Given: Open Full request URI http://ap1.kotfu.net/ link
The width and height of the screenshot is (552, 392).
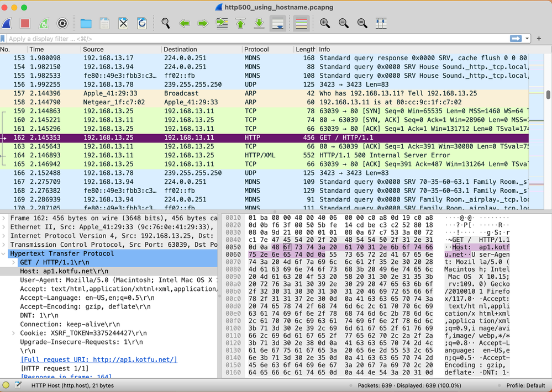Looking at the screenshot, I should (99, 359).
